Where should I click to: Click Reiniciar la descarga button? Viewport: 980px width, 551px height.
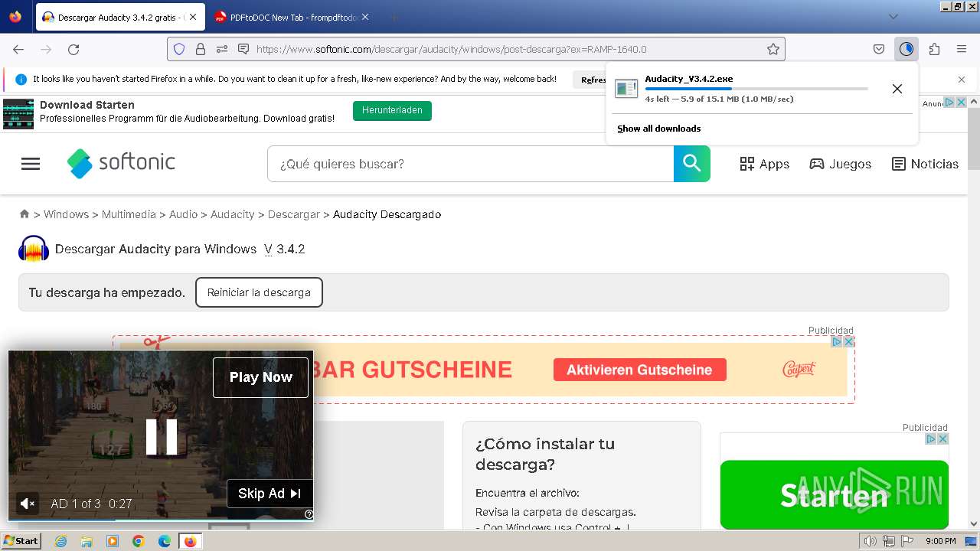pyautogui.click(x=259, y=292)
